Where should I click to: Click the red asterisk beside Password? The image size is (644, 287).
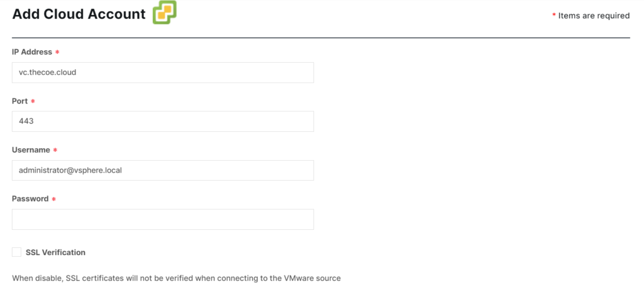pos(53,199)
